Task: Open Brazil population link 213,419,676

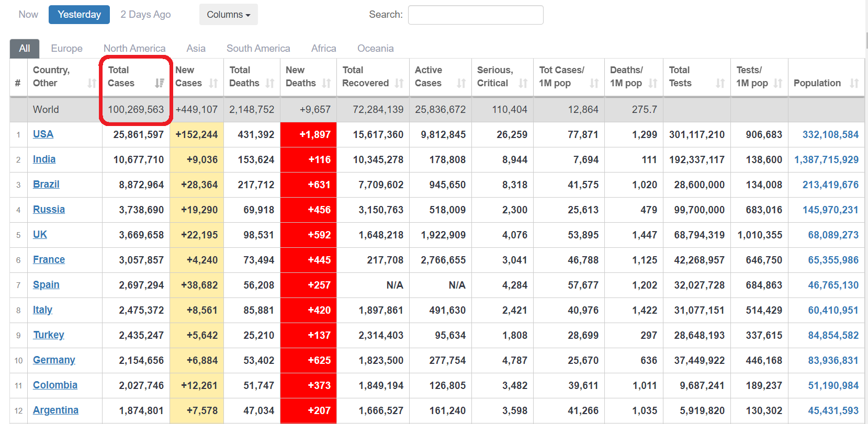Action: click(x=830, y=185)
